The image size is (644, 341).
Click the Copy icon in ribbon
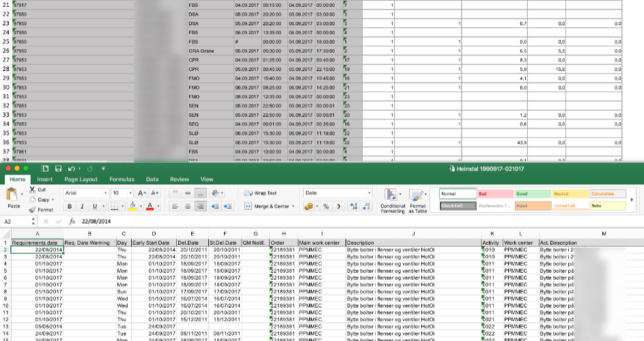tap(33, 199)
